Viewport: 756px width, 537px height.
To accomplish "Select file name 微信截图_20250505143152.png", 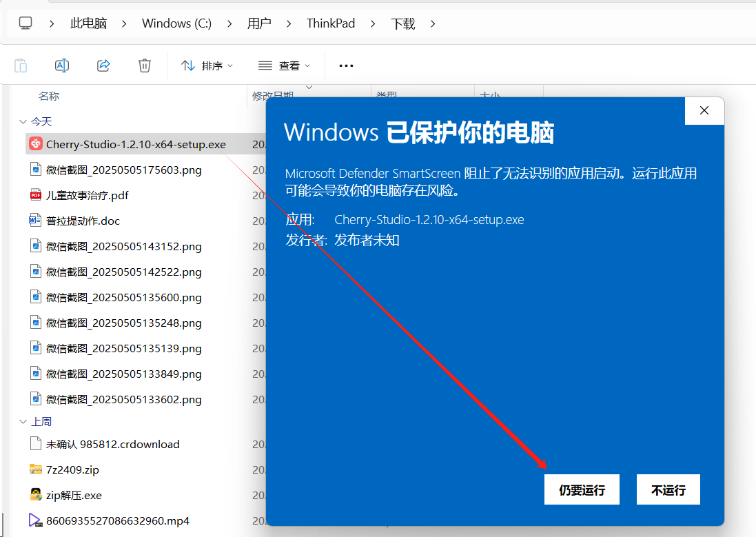I will pos(124,247).
